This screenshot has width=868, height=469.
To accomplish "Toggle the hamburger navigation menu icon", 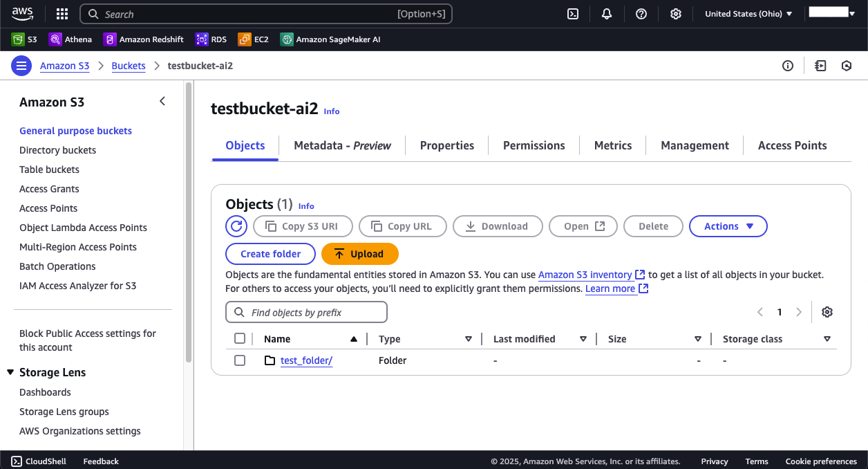I will click(21, 66).
